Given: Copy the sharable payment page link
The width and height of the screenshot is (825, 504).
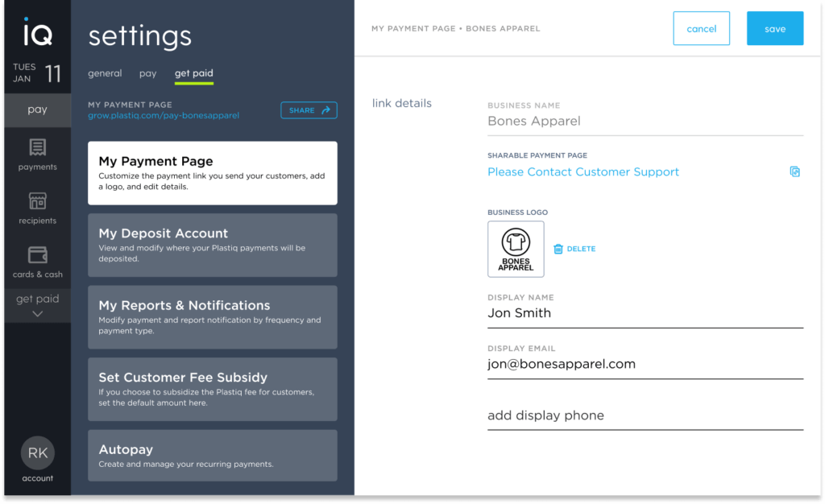Looking at the screenshot, I should (x=794, y=171).
